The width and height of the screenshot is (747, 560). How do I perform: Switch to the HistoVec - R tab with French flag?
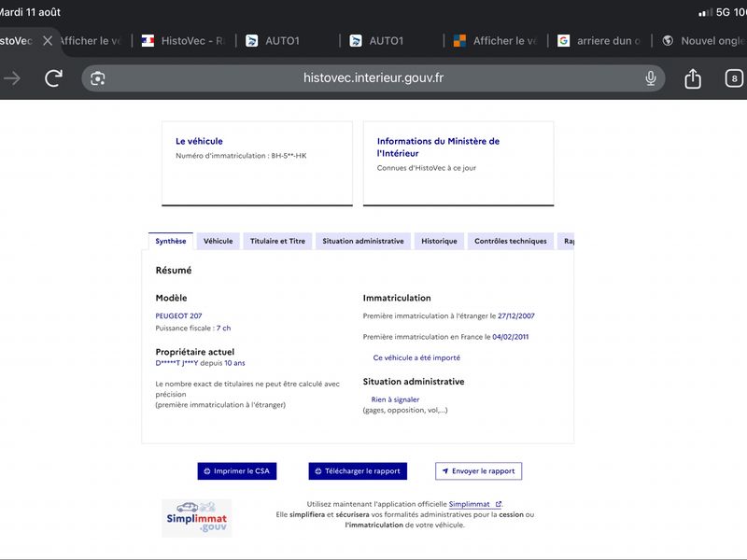tap(183, 41)
